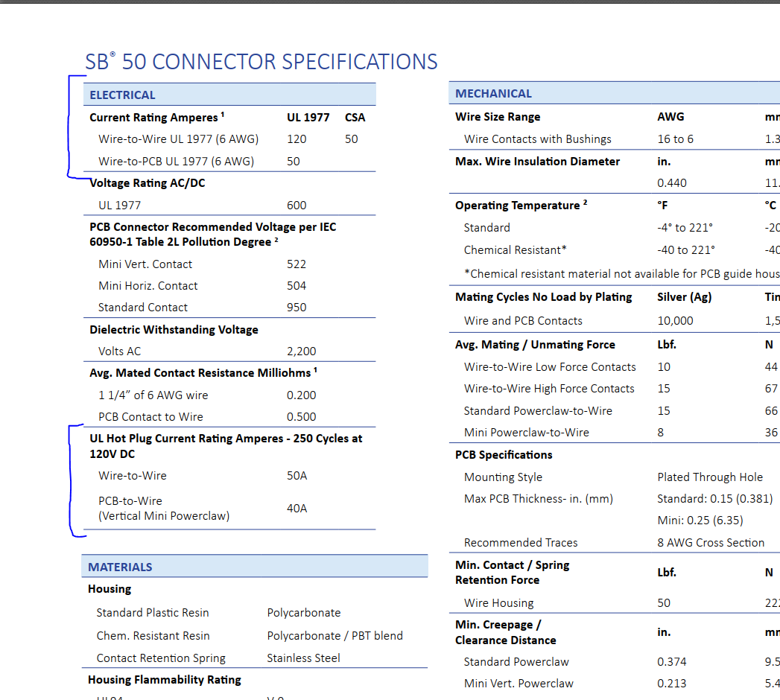Click Mating Cycles No Load by Plating heading

pyautogui.click(x=543, y=297)
